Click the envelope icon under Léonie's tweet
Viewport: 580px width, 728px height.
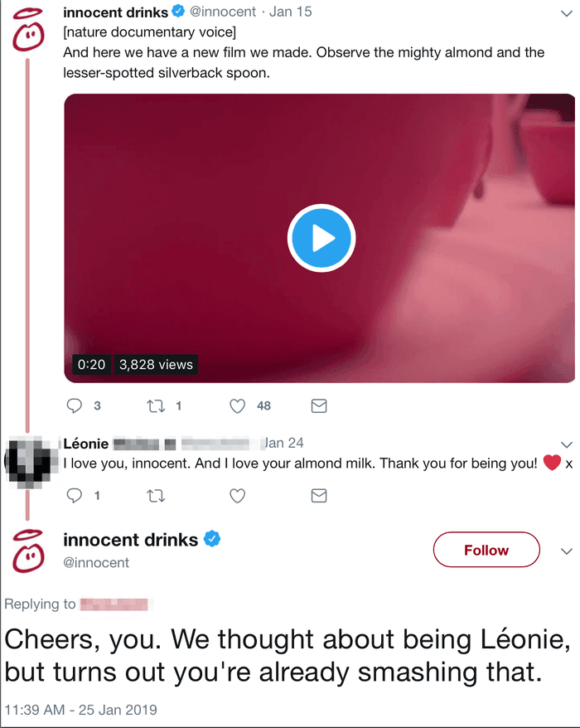319,495
